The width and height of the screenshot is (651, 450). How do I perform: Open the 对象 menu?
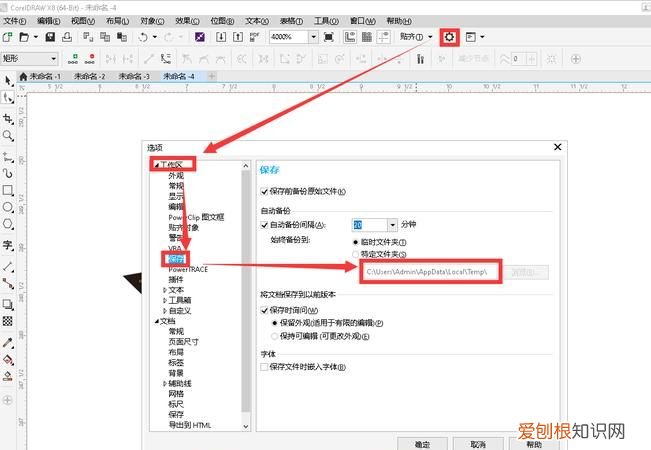coord(152,21)
